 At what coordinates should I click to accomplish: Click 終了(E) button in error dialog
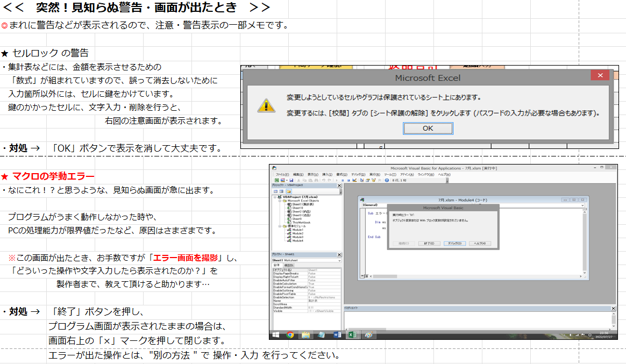coord(429,244)
